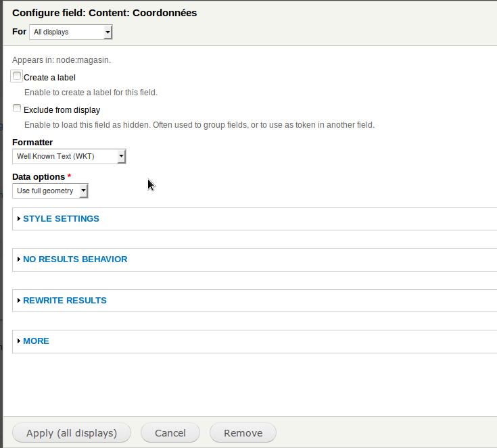Screen dimensions: 497x448
Task: Click the Rewrite Results triangle icon
Action: coord(19,301)
